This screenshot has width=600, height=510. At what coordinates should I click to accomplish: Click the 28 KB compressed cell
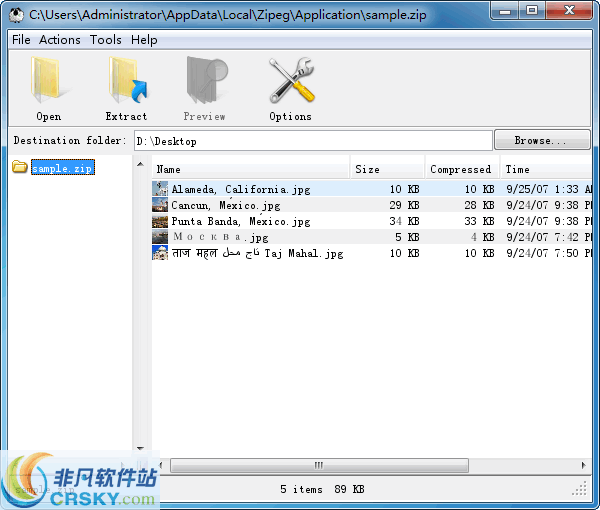pyautogui.click(x=479, y=205)
